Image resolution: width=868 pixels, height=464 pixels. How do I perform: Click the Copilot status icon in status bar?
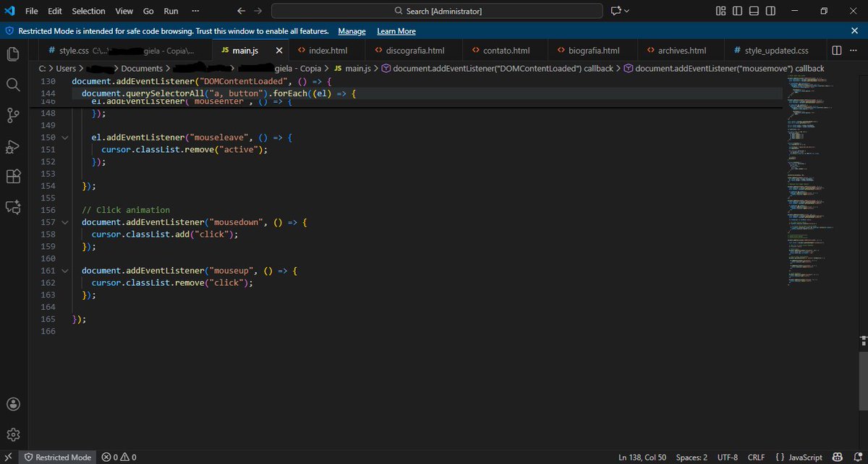836,457
